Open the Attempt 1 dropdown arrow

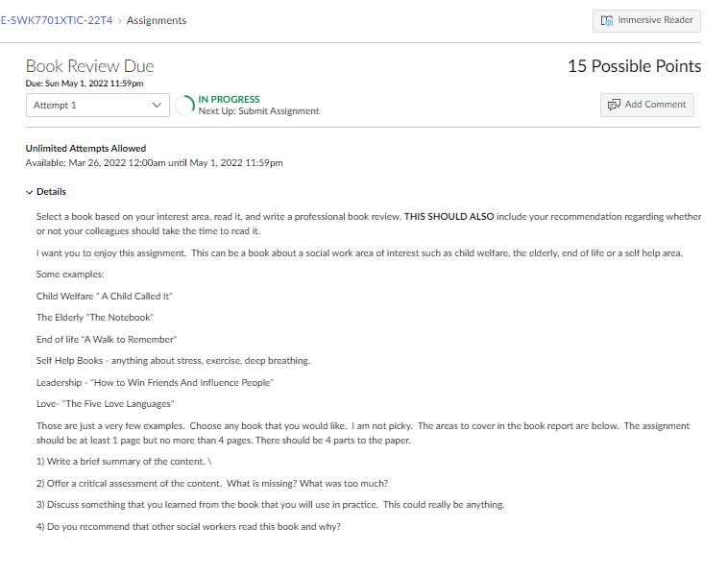coord(157,106)
